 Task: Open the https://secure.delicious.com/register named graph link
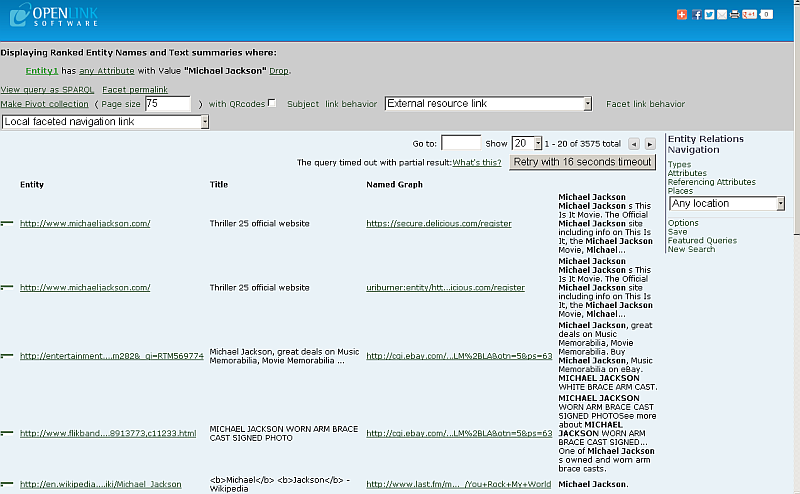439,224
